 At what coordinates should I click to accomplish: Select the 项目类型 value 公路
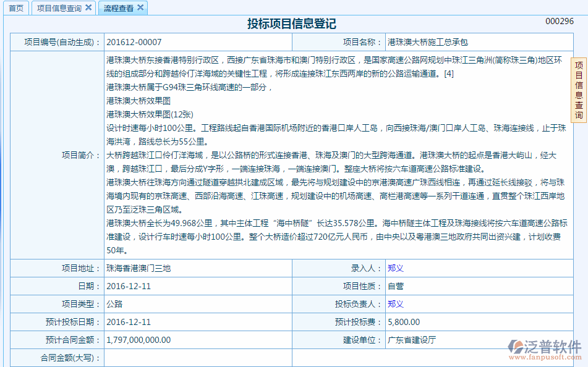tap(114, 305)
